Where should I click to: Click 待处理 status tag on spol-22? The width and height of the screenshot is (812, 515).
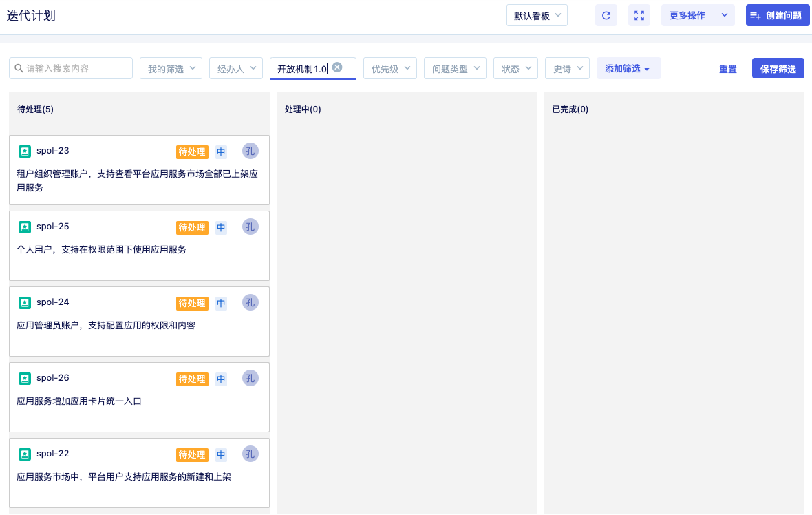[192, 454]
